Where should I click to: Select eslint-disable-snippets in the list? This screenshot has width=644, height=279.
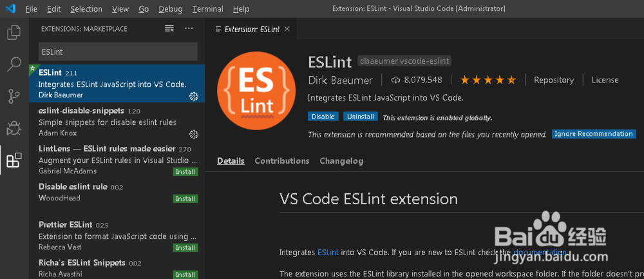(x=117, y=121)
